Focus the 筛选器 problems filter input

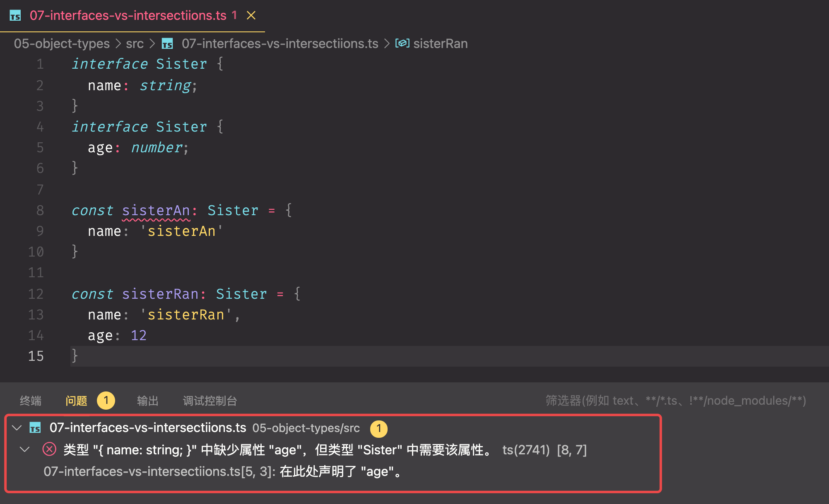pyautogui.click(x=676, y=401)
